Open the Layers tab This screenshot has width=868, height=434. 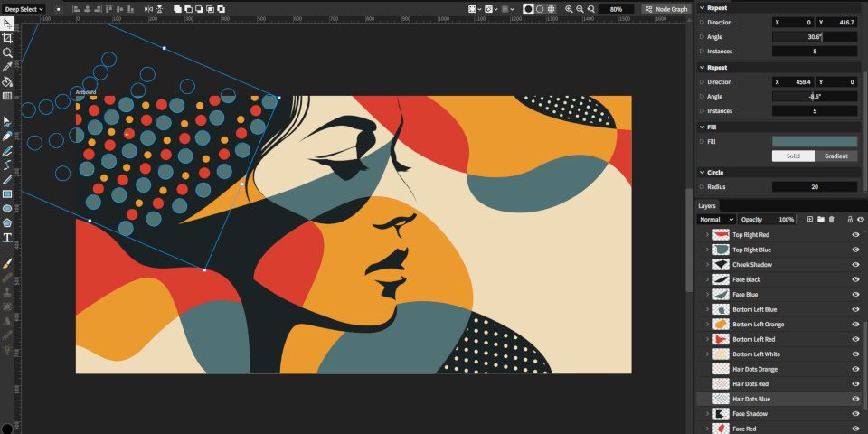(707, 206)
